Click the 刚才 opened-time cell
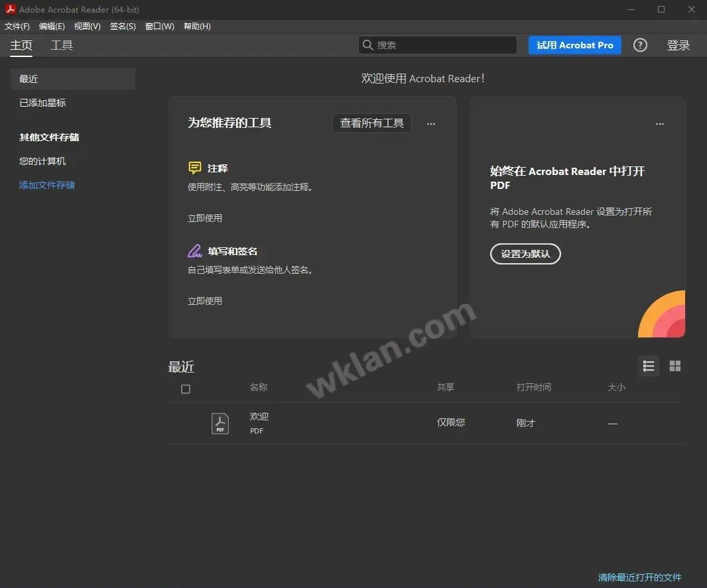Image resolution: width=707 pixels, height=588 pixels. pyautogui.click(x=526, y=423)
